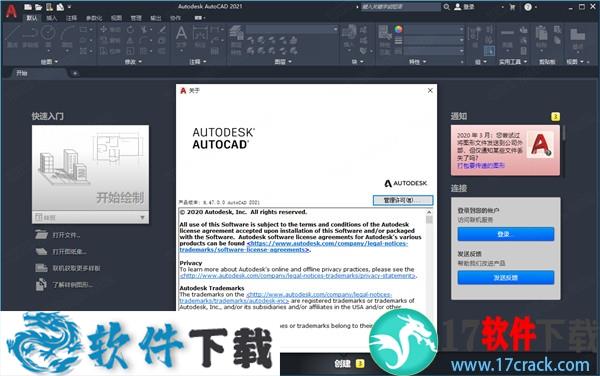Open the software-license-agreements link
The width and height of the screenshot is (600, 376).
[x=293, y=246]
